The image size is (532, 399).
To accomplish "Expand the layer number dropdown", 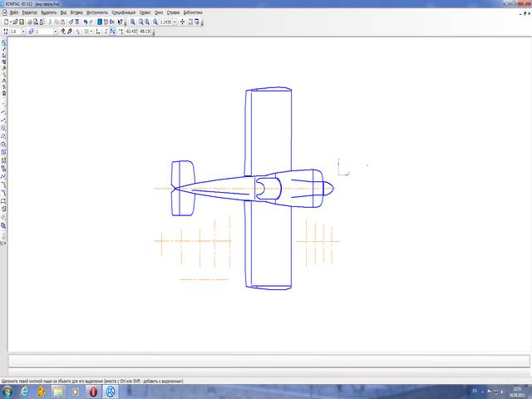I will click(x=55, y=32).
